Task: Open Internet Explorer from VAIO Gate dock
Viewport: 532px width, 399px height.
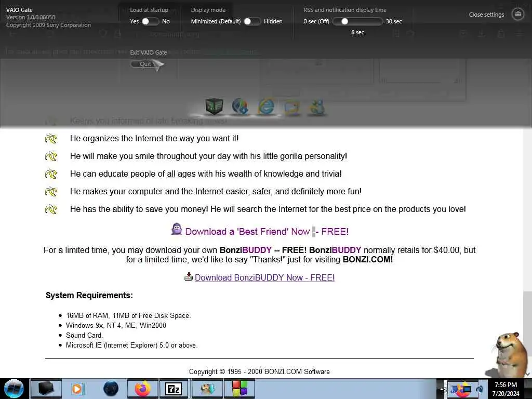Action: coord(266,107)
